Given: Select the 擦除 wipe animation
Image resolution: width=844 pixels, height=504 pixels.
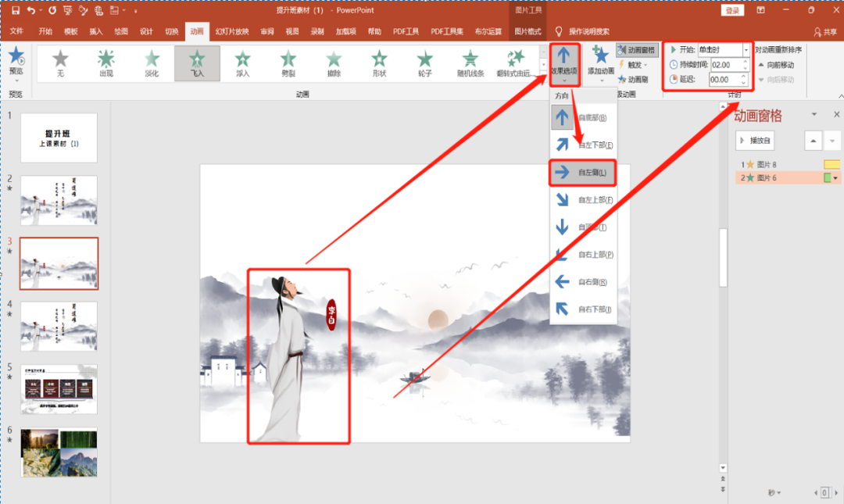Looking at the screenshot, I should (x=334, y=63).
